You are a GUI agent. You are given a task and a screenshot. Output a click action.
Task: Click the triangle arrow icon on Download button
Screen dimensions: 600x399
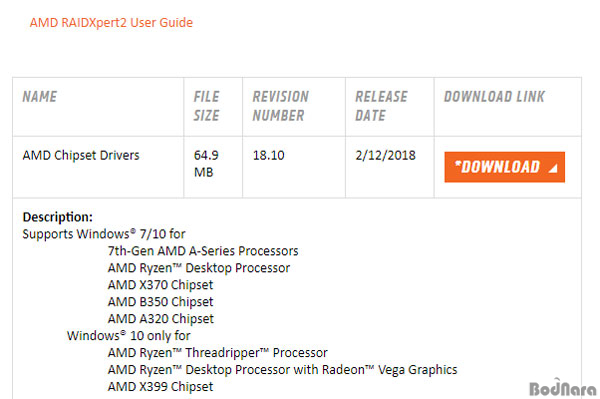point(553,168)
